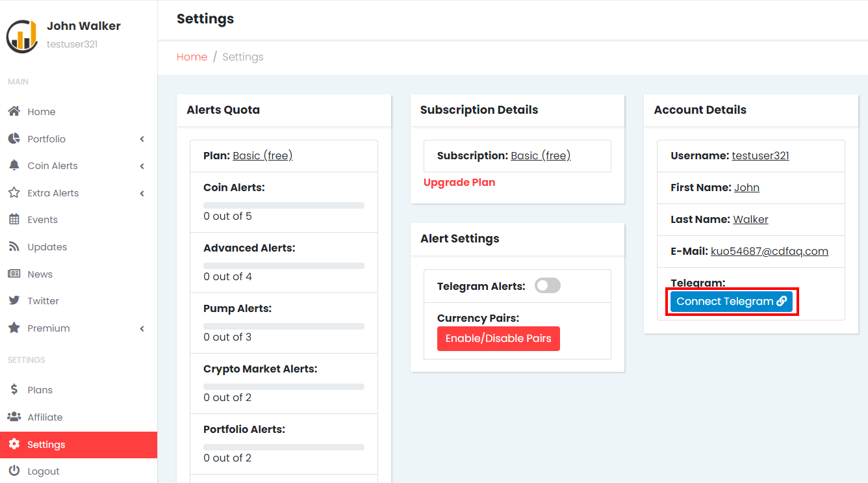Click the Subscription Details card heading
Viewport: 868px width, 483px height.
pos(479,110)
